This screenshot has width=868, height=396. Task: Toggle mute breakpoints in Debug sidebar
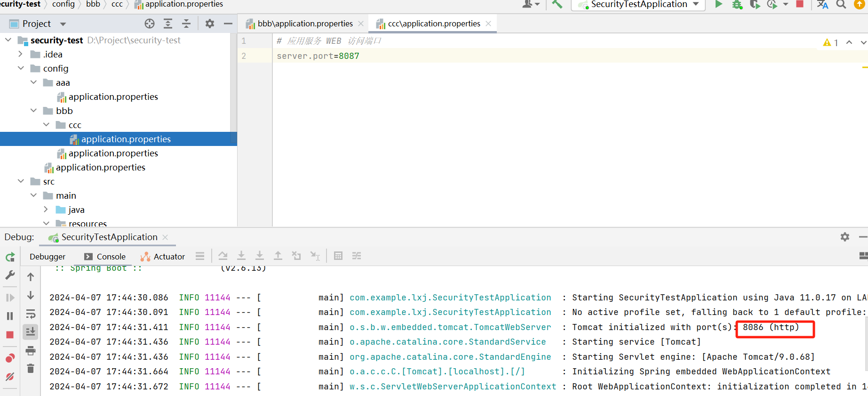(x=10, y=377)
